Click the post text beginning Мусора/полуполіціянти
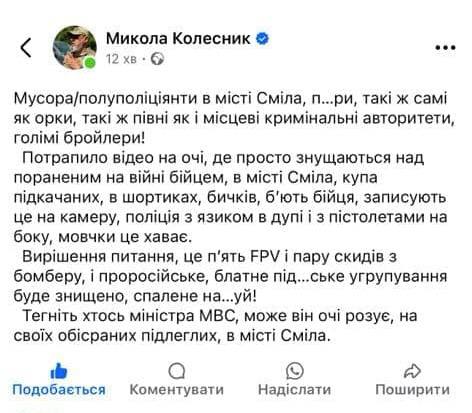 tap(234, 119)
